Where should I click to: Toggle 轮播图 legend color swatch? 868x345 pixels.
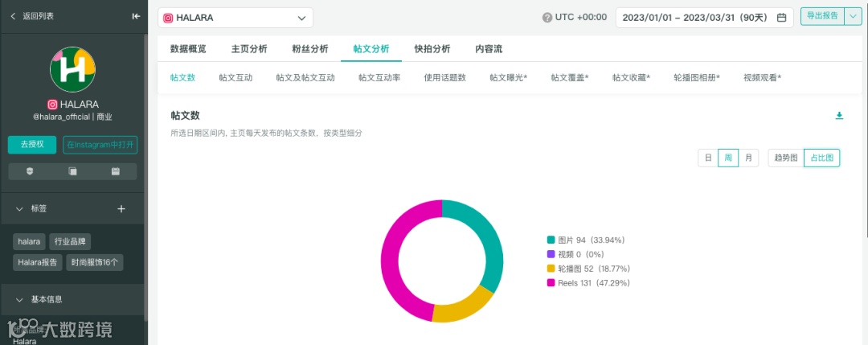pyautogui.click(x=551, y=269)
